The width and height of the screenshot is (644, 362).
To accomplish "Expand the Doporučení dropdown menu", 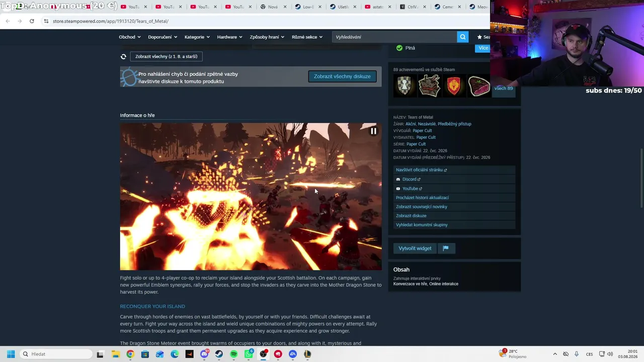I will click(163, 37).
